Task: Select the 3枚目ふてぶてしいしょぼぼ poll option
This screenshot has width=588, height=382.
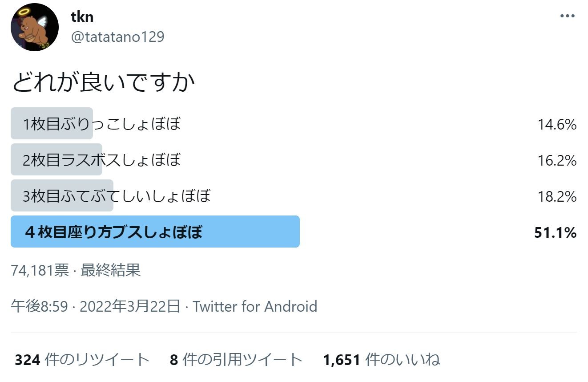Action: coord(117,196)
